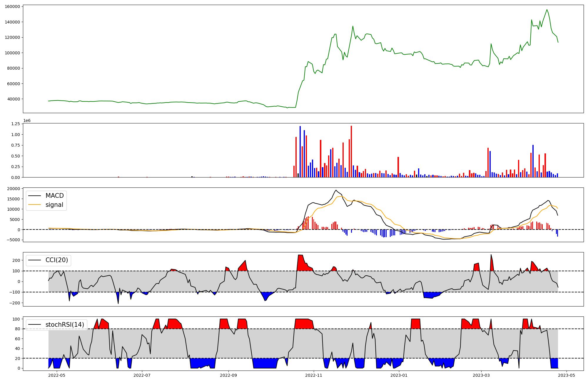588x382 pixels.
Task: Click the -5000 MACD axis label
Action: (x=13, y=240)
